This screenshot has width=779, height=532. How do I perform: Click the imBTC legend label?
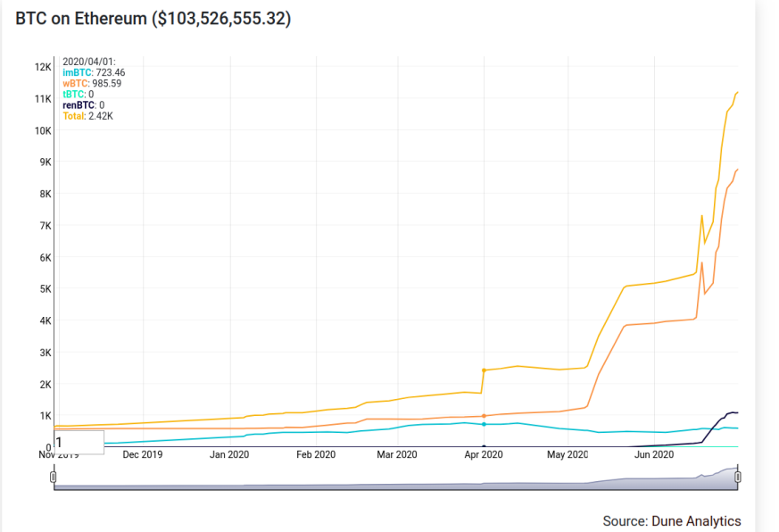(77, 72)
